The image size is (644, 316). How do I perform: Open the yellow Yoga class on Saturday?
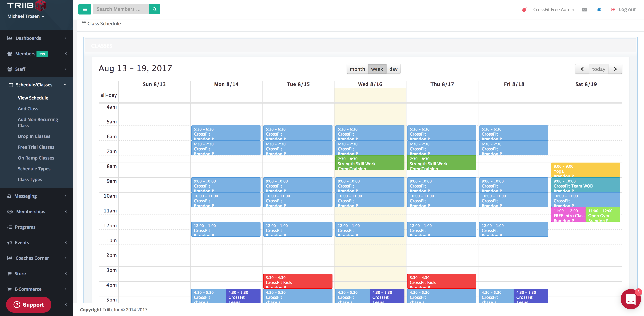(x=585, y=170)
